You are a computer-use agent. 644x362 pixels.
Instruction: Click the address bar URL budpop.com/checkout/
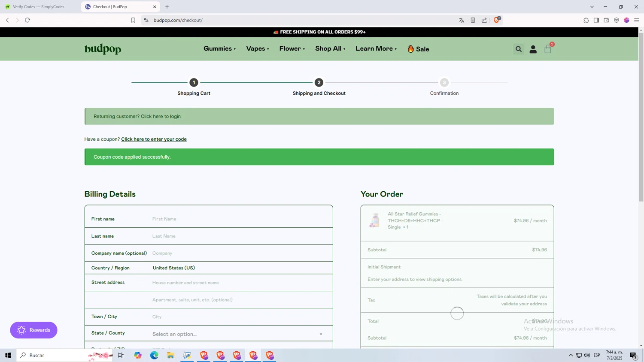178,20
